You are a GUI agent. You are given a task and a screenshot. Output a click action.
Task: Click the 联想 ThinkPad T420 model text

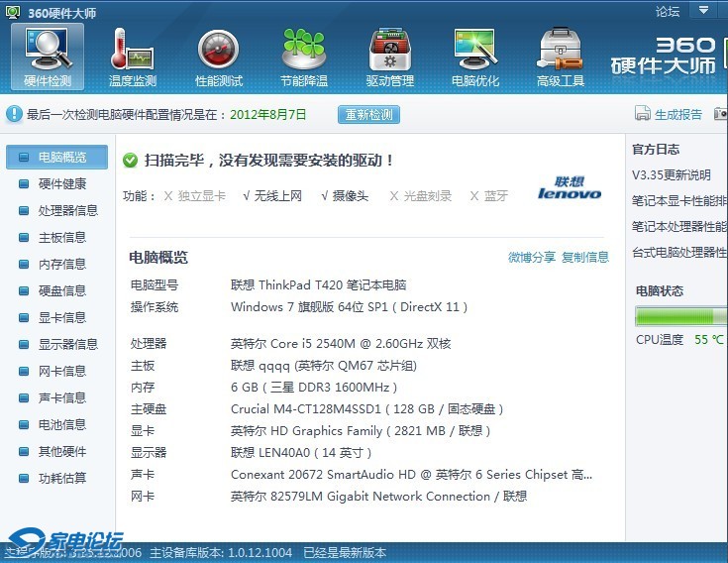point(319,284)
